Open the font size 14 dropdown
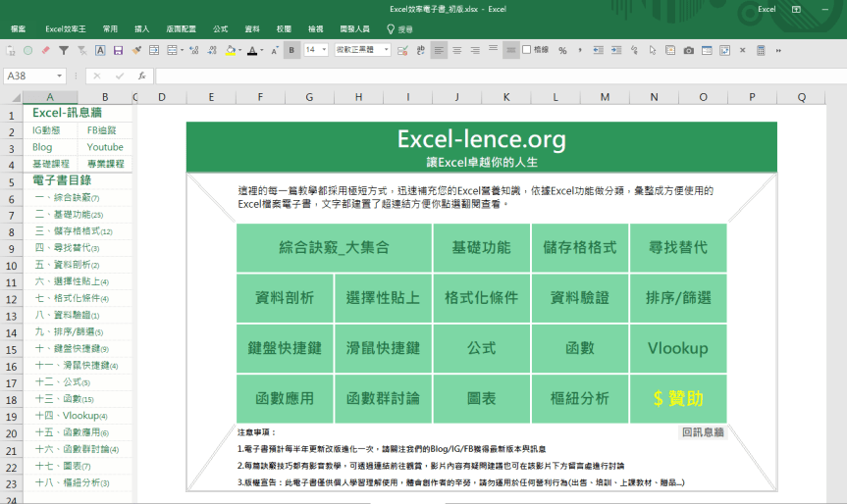 pyautogui.click(x=324, y=50)
